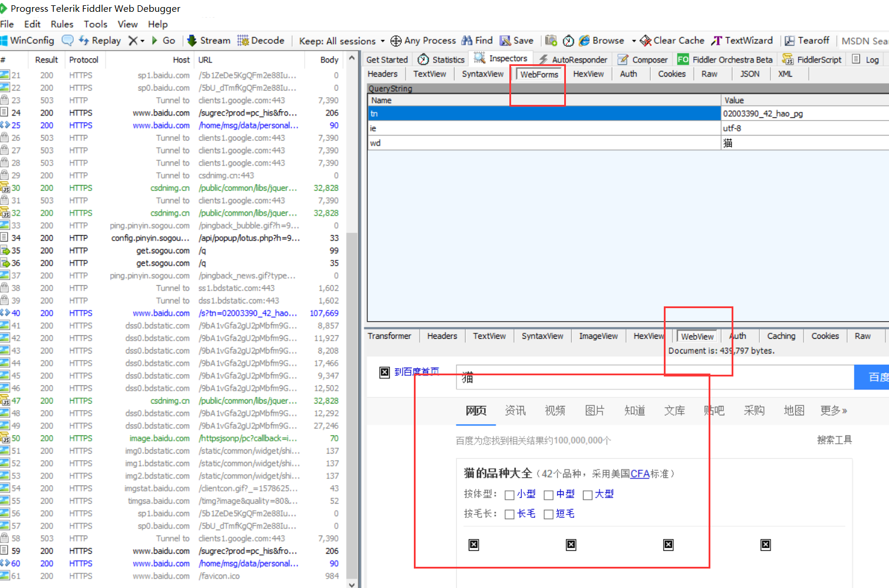889x588 pixels.
Task: Open the Keep: All sessions dropdown
Action: pyautogui.click(x=342, y=41)
